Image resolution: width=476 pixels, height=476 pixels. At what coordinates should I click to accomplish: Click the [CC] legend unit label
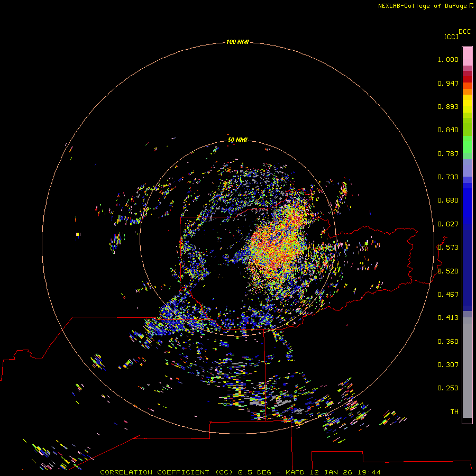[x=451, y=36]
